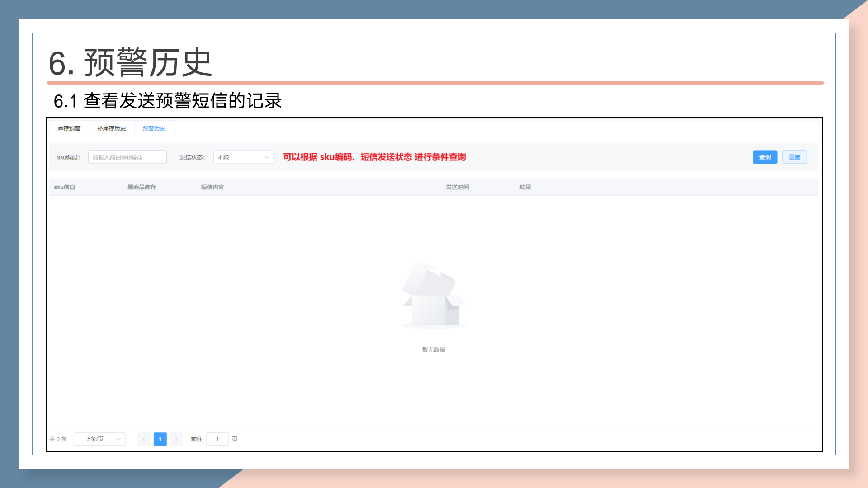Open the 5条/页 page size dropdown
Screen dimensions: 868x488
pyautogui.click(x=99, y=439)
